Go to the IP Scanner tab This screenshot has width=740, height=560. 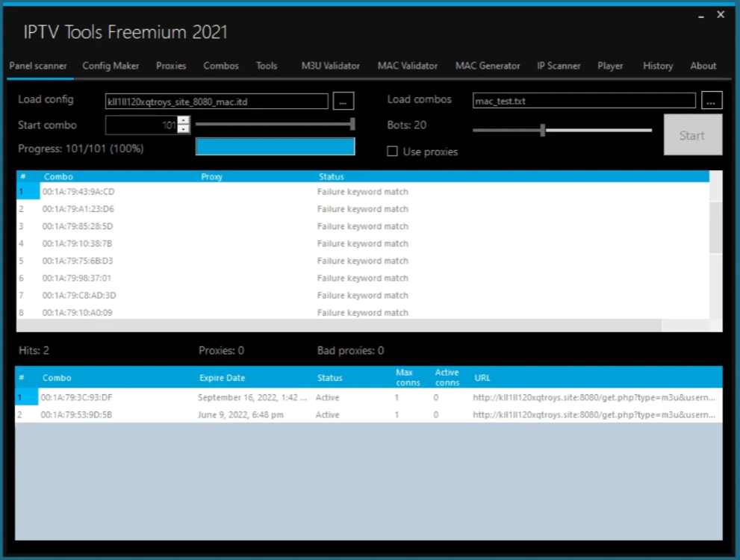[559, 66]
